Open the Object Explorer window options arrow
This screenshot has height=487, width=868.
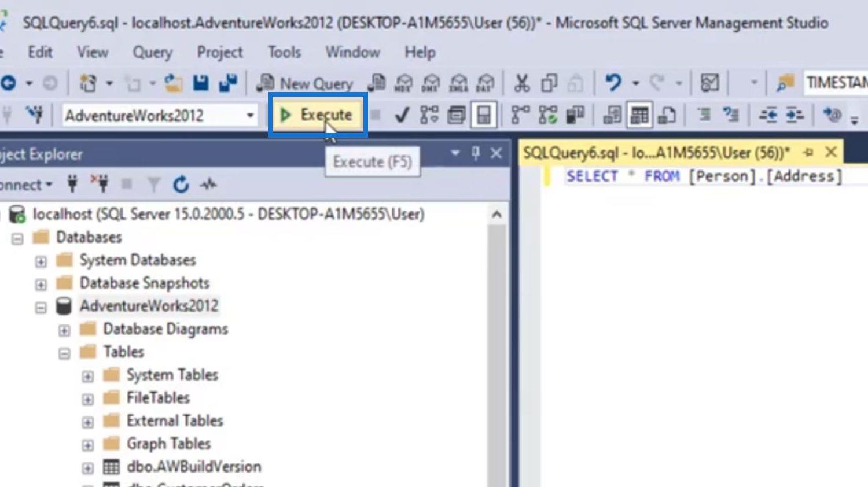pyautogui.click(x=455, y=153)
